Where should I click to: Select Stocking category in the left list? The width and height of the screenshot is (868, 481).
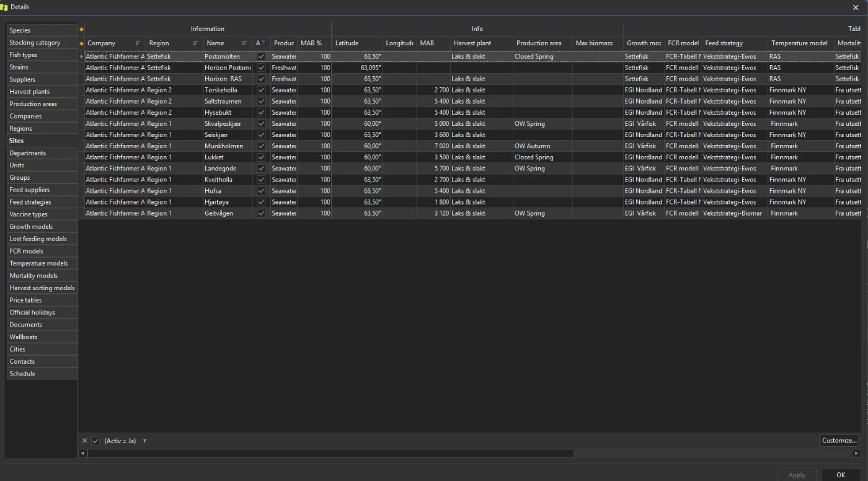(x=42, y=43)
